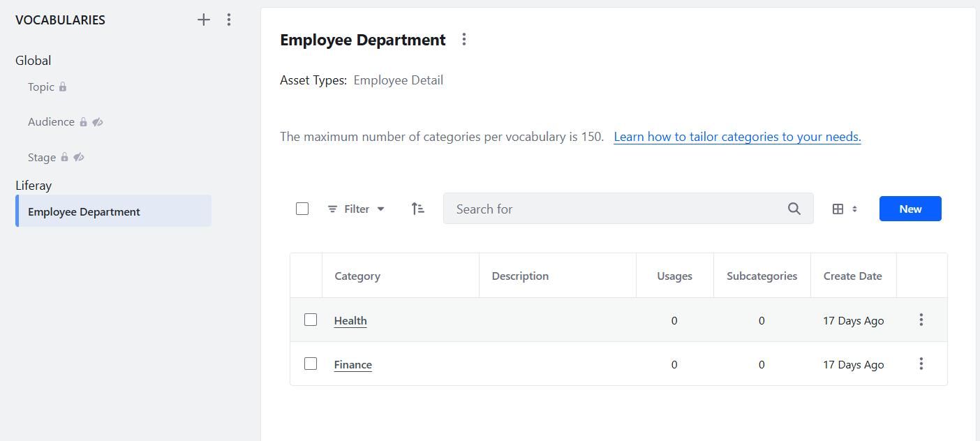Check the Health category checkbox
Image resolution: width=980 pixels, height=441 pixels.
[x=311, y=320]
